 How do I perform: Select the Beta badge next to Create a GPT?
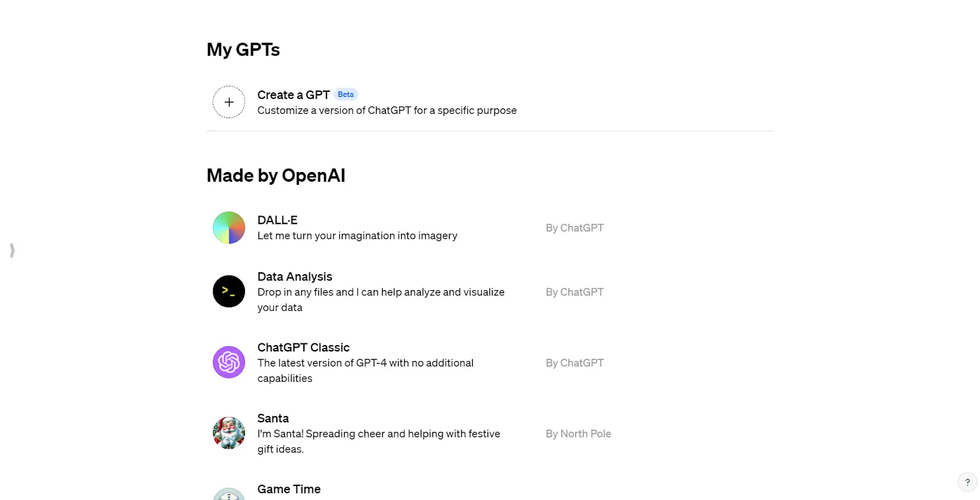click(x=345, y=94)
